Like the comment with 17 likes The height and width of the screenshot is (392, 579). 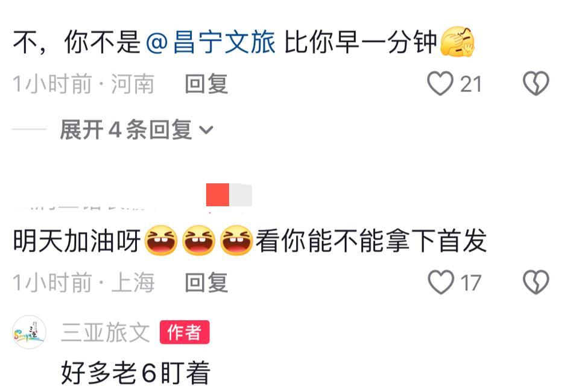pos(440,282)
